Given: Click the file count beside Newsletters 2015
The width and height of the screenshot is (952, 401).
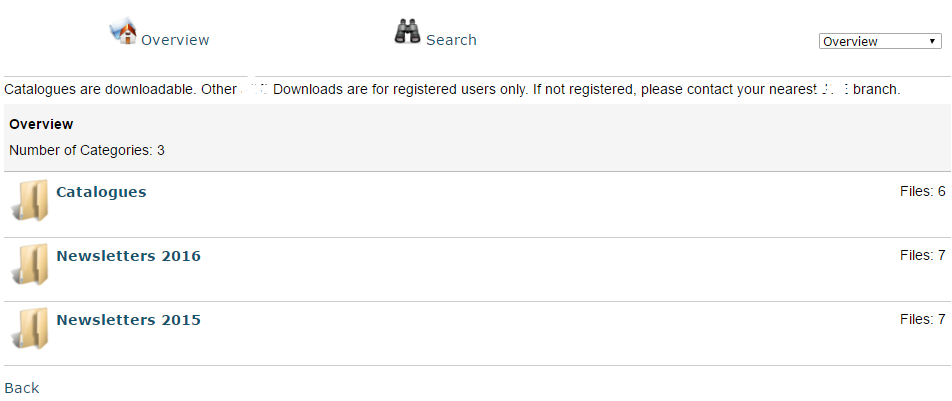Looking at the screenshot, I should [922, 319].
